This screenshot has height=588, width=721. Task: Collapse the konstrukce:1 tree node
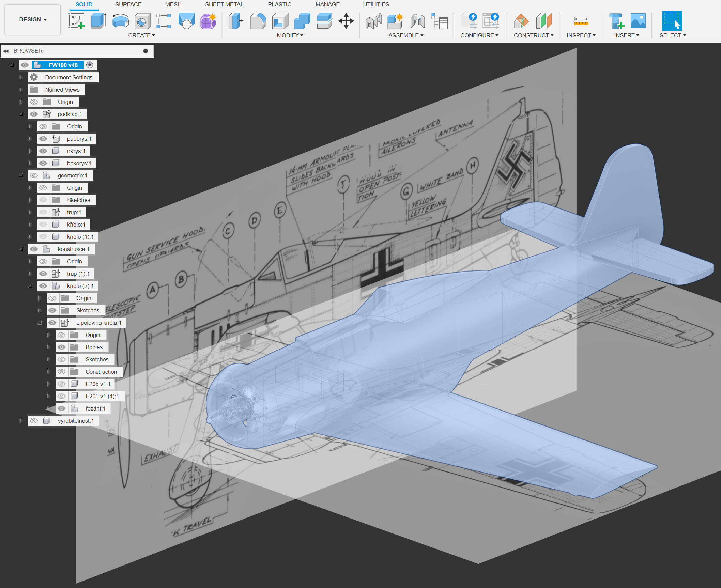tap(21, 249)
